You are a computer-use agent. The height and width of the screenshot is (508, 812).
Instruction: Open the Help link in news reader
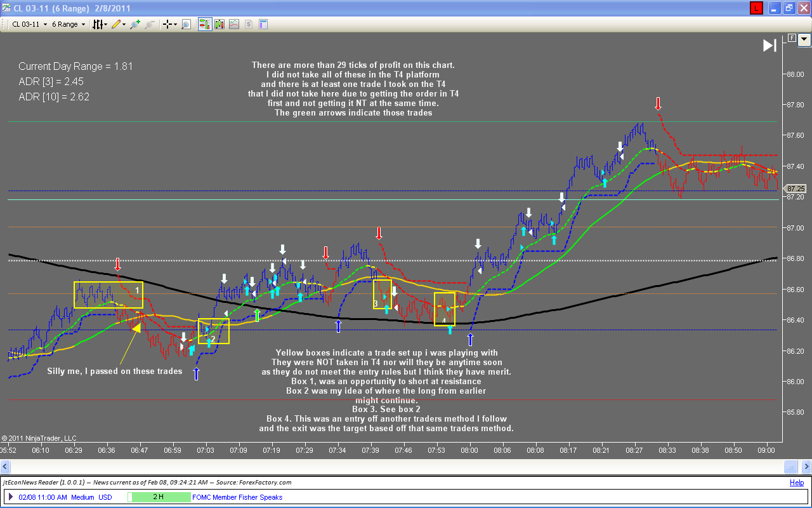point(797,483)
